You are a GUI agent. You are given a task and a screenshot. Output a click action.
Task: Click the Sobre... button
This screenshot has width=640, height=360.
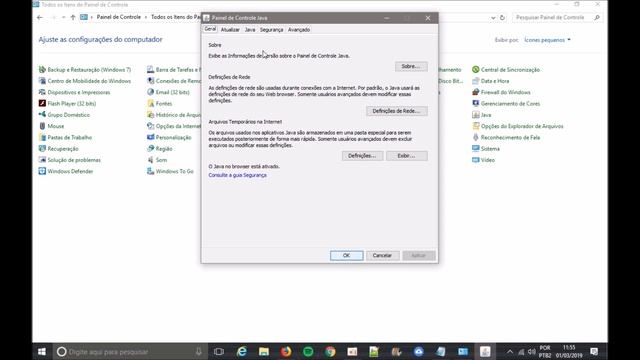point(411,66)
